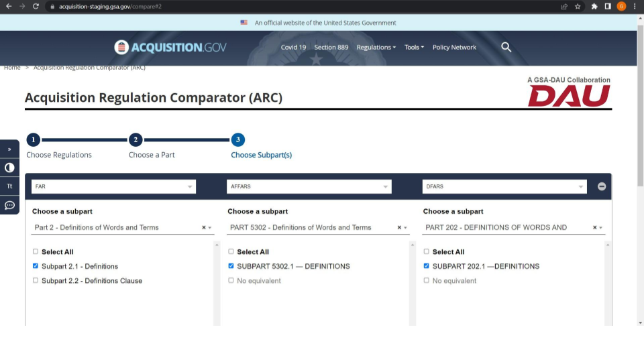Viewport: 644px width, 362px height.
Task: Reload the page in browser
Action: [36, 6]
